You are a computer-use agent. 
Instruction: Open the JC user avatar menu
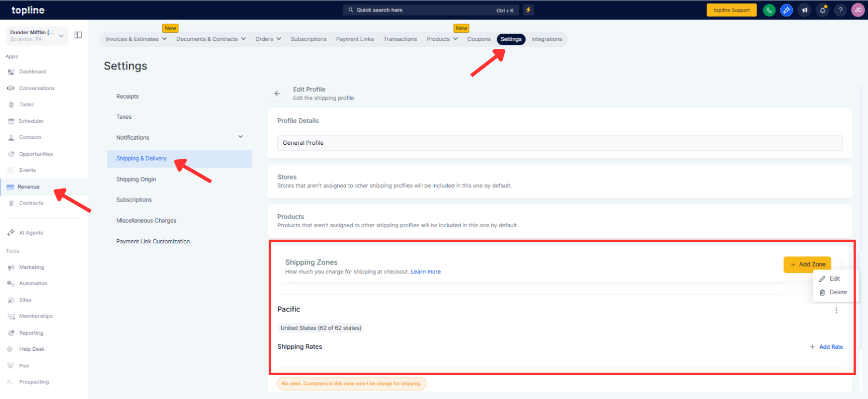[858, 10]
